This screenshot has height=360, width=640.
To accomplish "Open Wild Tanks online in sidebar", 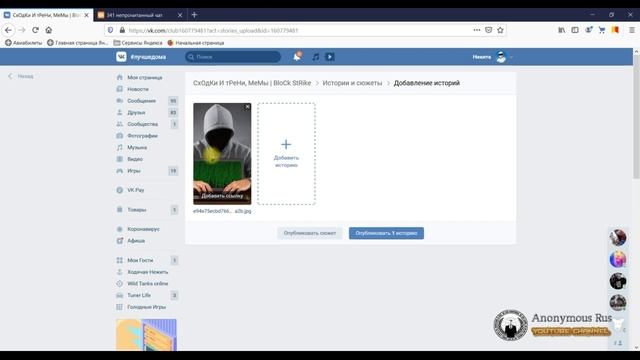I will coord(147,284).
